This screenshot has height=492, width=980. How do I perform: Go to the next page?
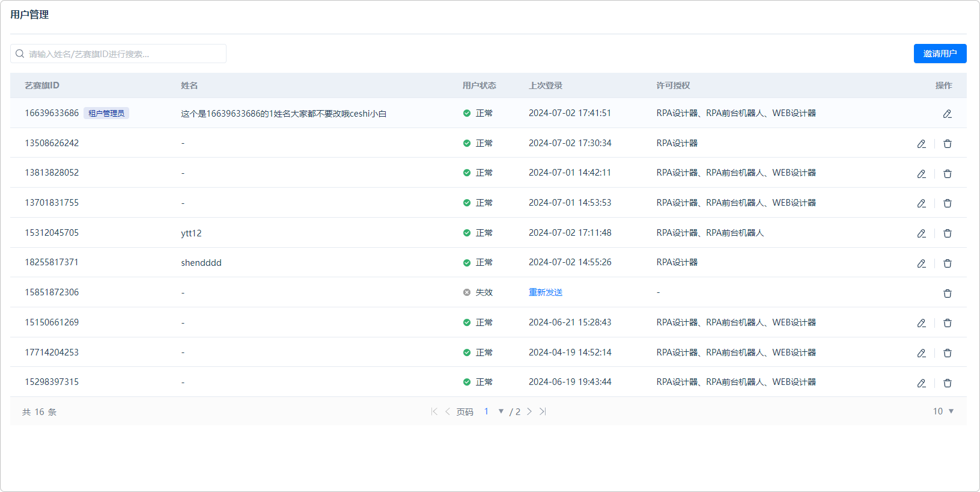(529, 411)
